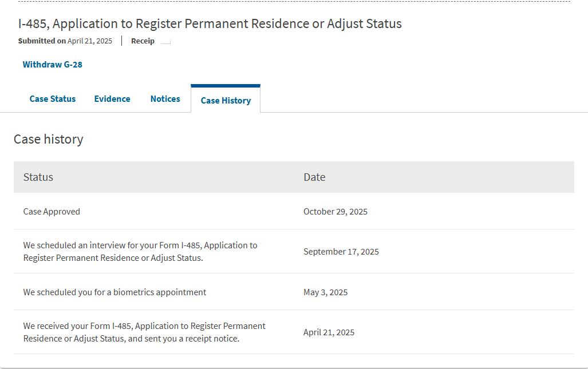588x369 pixels.
Task: Click the May 3, 2025 date
Action: pos(325,292)
